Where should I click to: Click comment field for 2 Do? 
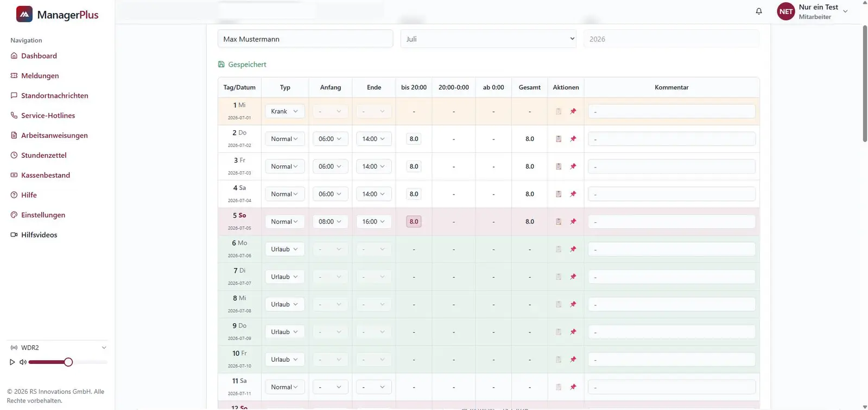[x=671, y=139]
